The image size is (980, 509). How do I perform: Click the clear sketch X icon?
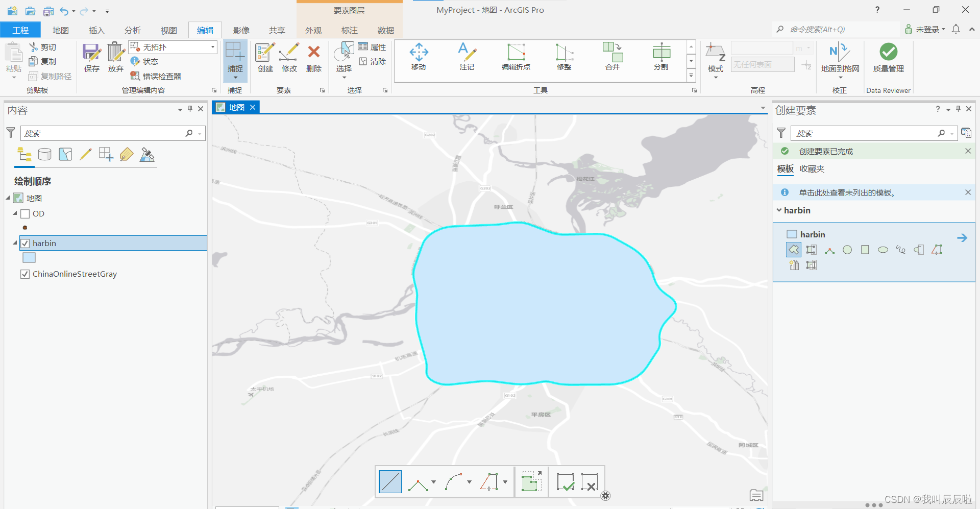pyautogui.click(x=590, y=481)
